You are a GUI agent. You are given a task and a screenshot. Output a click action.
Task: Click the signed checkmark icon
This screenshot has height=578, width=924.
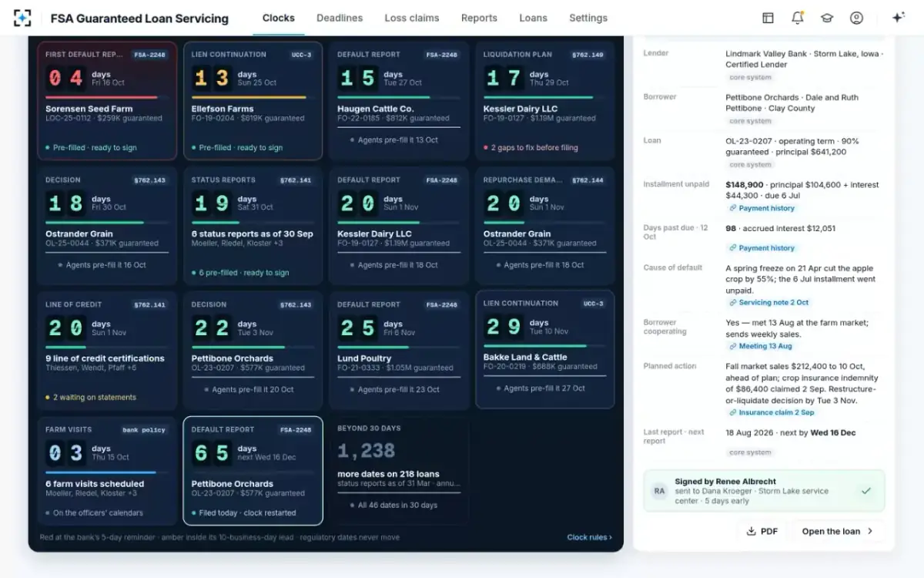866,491
